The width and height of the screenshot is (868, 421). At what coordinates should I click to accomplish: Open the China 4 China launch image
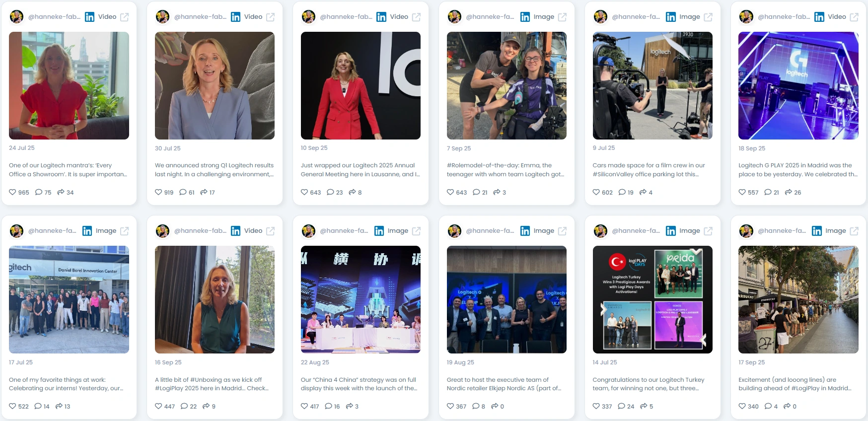click(x=361, y=299)
